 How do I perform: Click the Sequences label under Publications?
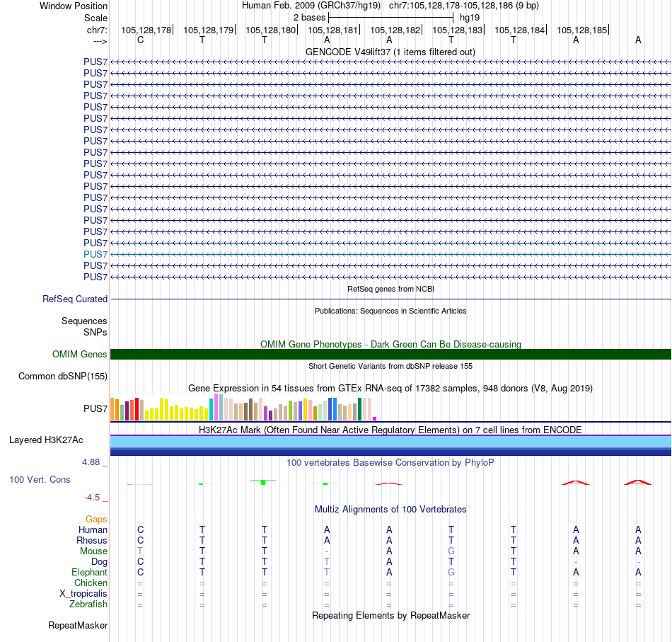point(84,321)
